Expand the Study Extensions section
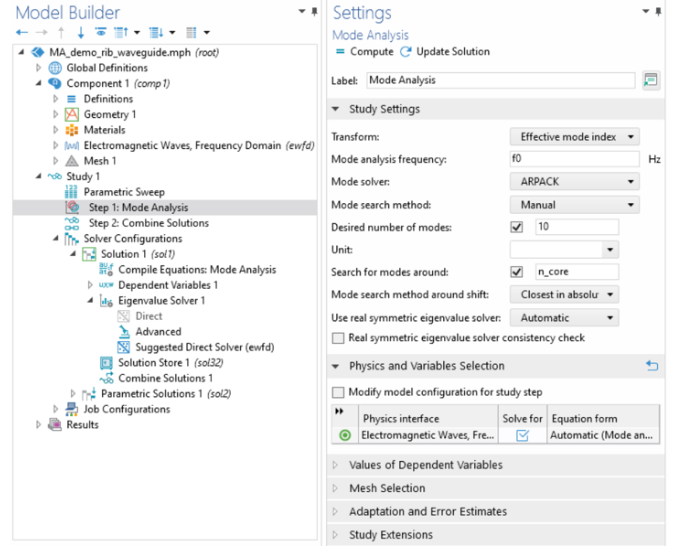Image resolution: width=676 pixels, height=552 pixels. 335,535
